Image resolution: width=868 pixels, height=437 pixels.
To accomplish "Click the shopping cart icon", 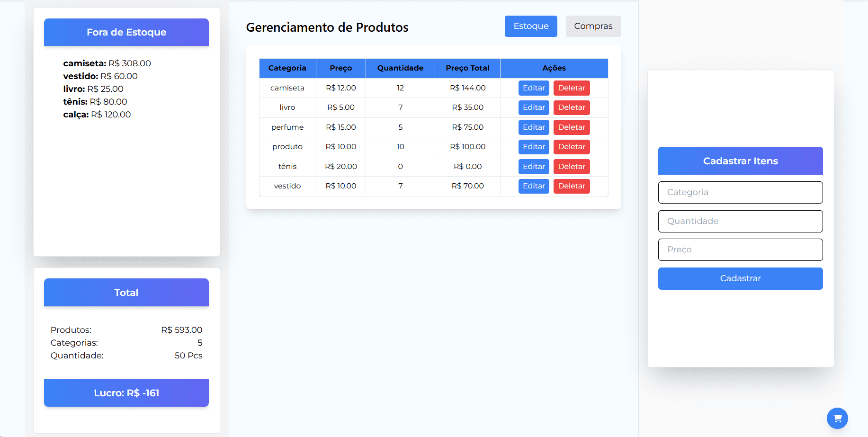I will (x=837, y=419).
